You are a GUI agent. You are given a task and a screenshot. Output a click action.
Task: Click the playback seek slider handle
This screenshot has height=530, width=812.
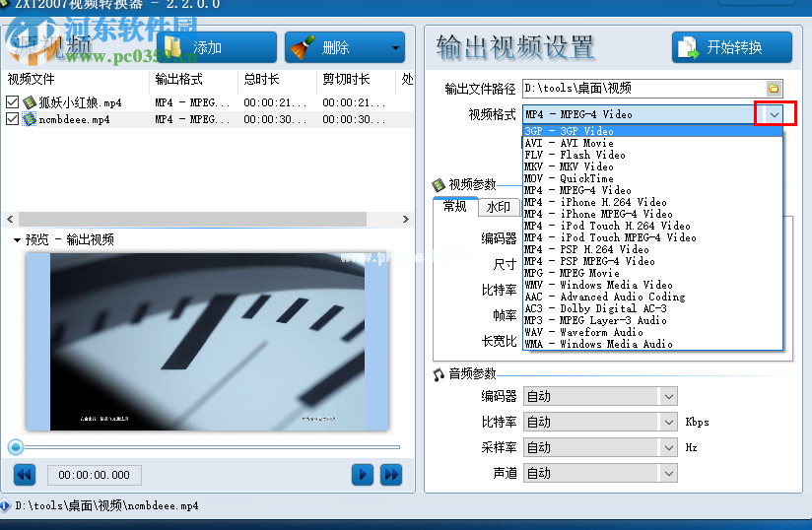point(16,446)
